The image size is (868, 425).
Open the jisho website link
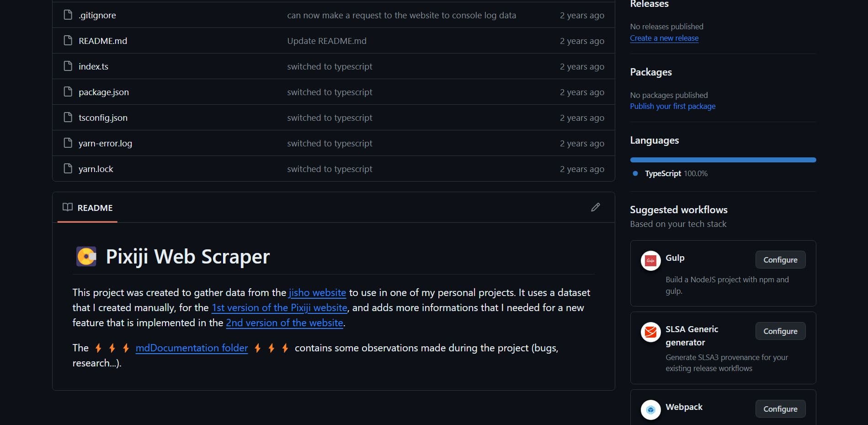(x=317, y=292)
